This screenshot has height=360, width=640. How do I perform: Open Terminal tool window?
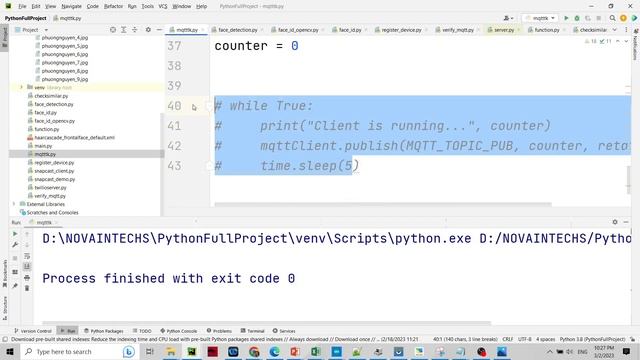(x=253, y=331)
